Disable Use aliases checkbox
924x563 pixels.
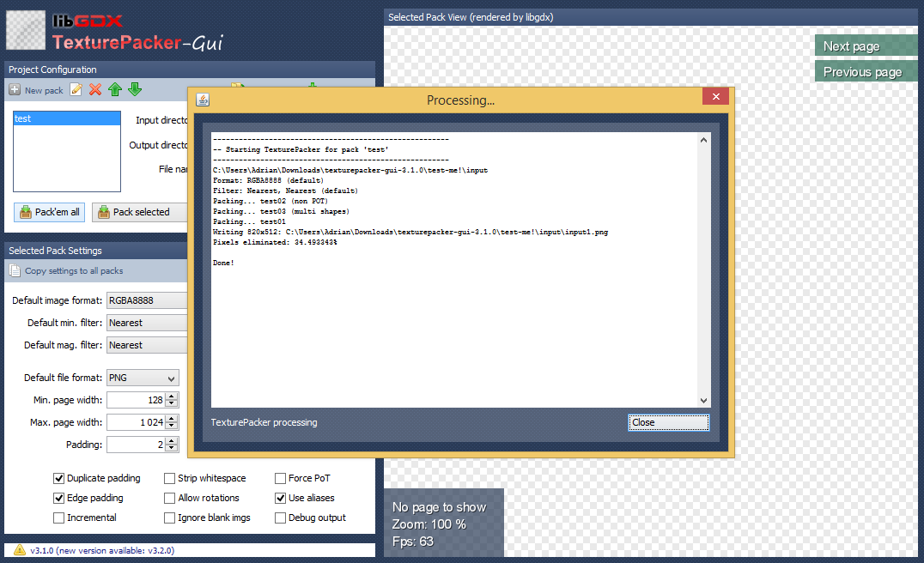point(281,499)
